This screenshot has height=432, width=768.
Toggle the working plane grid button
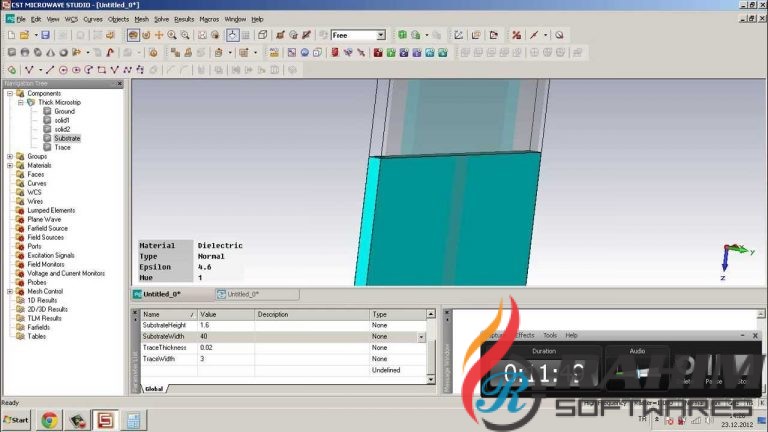coord(245,35)
